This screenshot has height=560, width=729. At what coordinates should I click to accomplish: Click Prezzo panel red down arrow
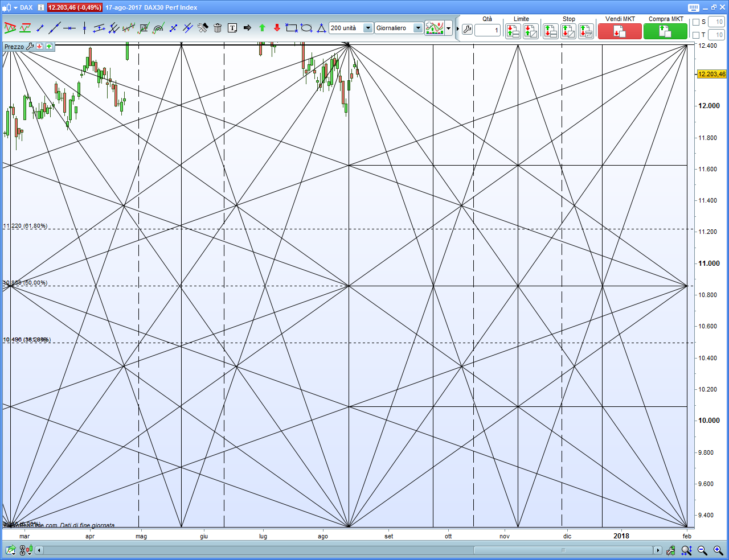point(39,47)
